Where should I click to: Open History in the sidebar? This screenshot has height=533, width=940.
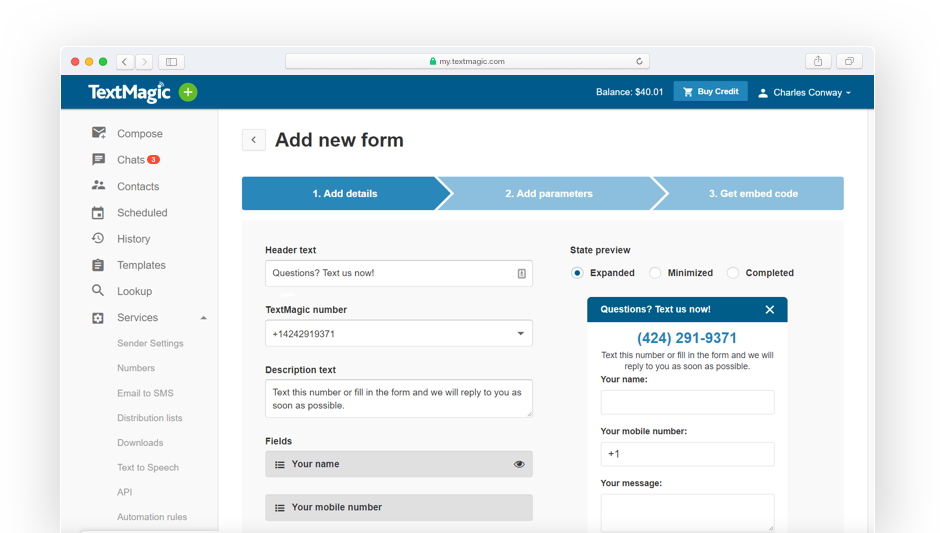pyautogui.click(x=134, y=239)
